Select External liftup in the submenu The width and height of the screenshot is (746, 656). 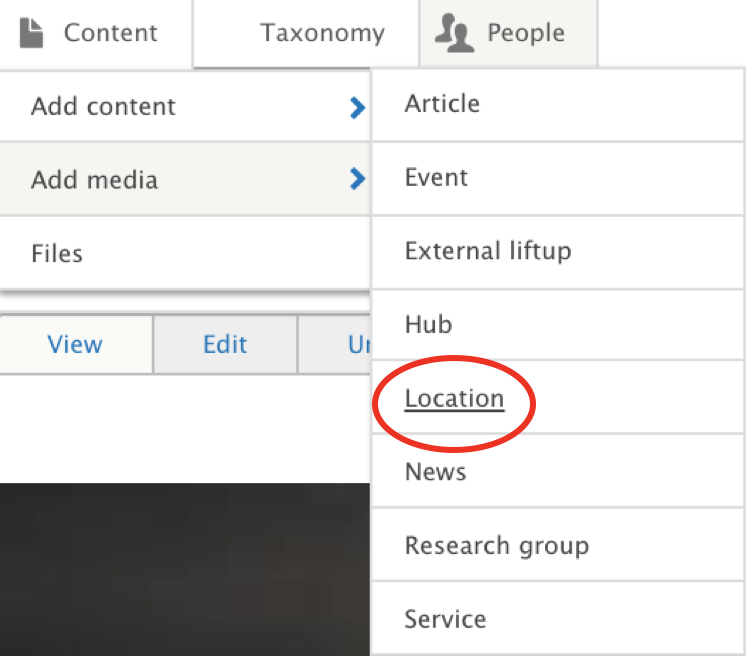(488, 251)
